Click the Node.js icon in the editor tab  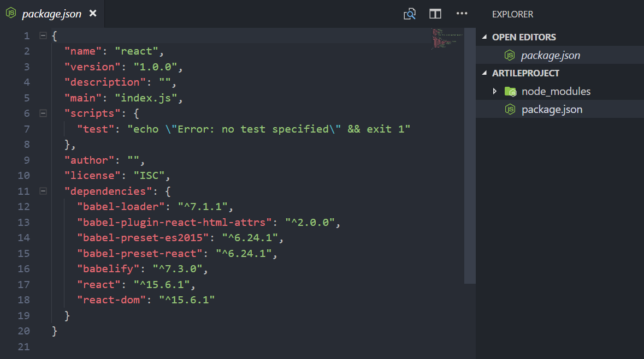(10, 14)
